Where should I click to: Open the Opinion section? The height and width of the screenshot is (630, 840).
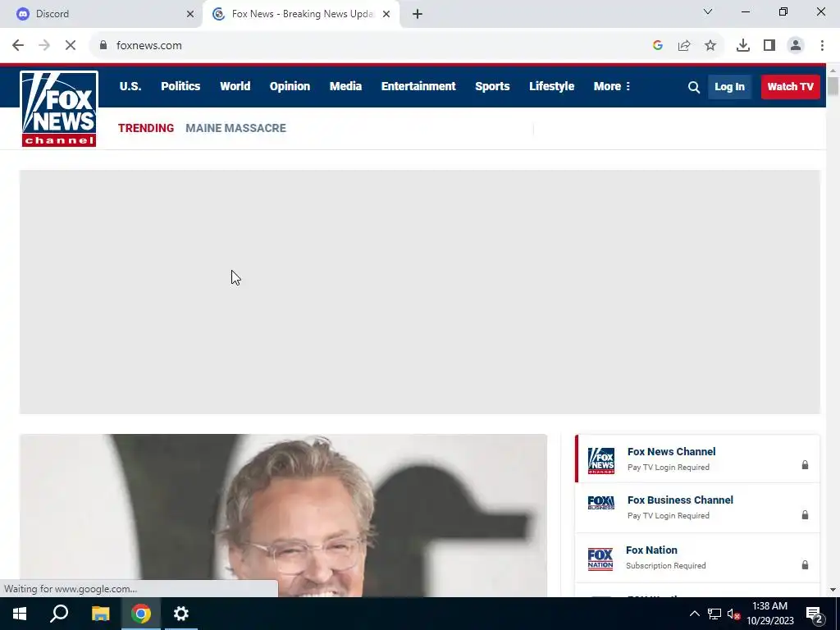(x=290, y=86)
